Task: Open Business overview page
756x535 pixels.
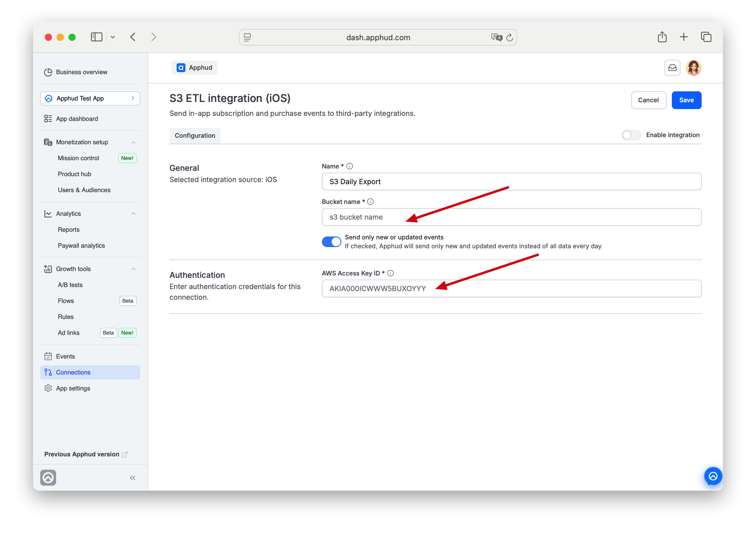Action: (x=81, y=72)
